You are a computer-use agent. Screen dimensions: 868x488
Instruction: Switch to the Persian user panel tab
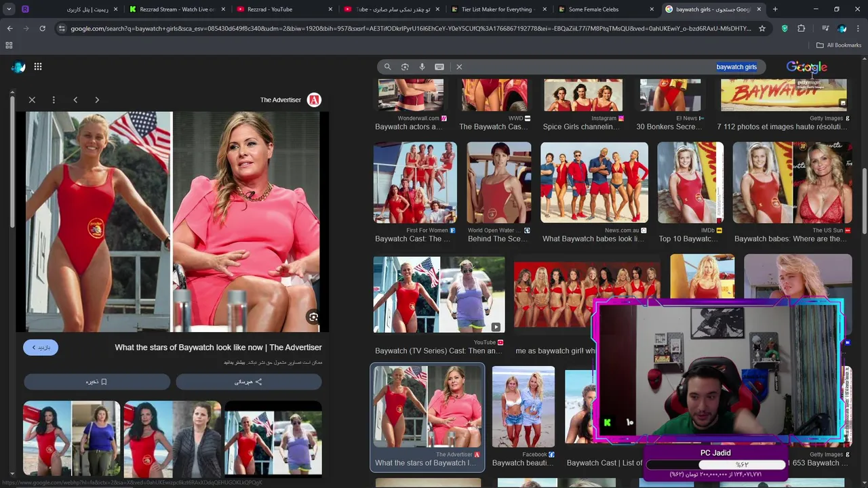[69, 9]
